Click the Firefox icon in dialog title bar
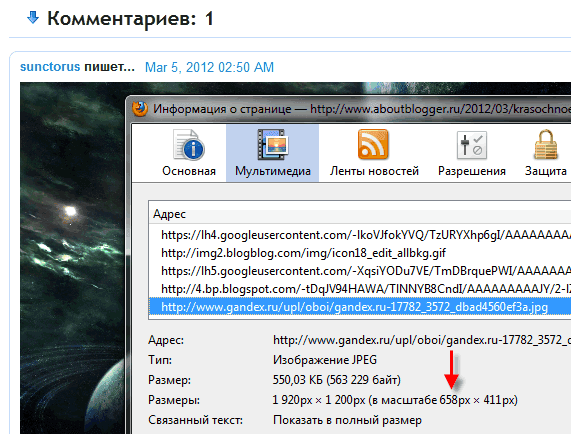571x434 pixels. click(x=140, y=109)
